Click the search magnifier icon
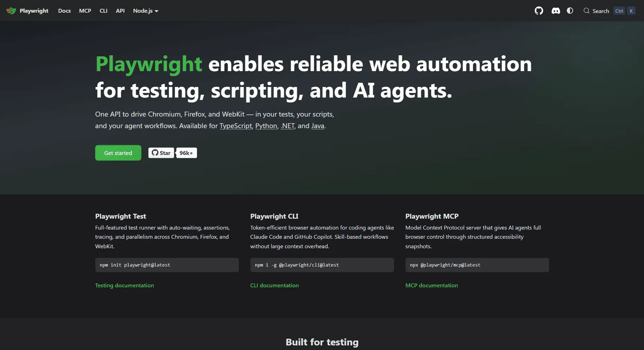644x350 pixels. [x=586, y=11]
